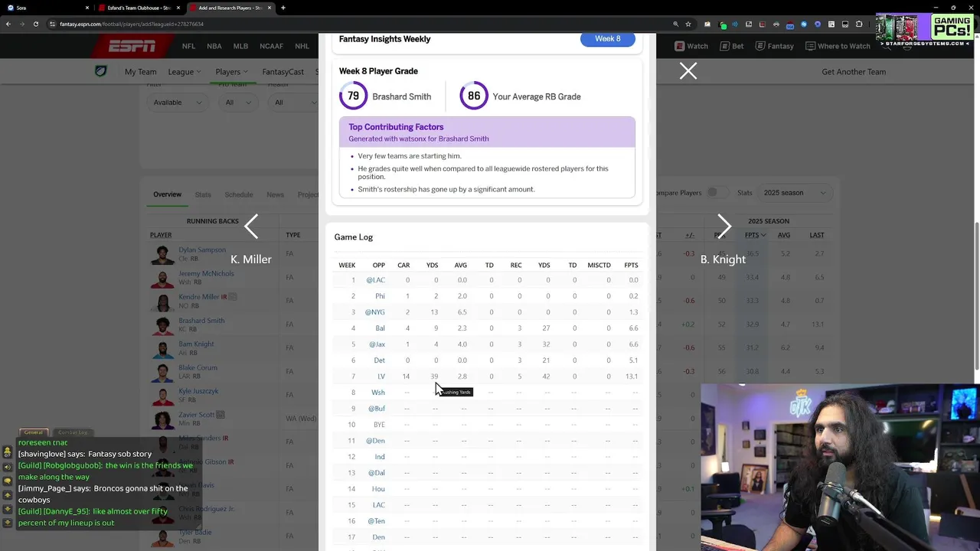The width and height of the screenshot is (980, 551).
Task: Open Dylan Sampson's player link
Action: [202, 249]
